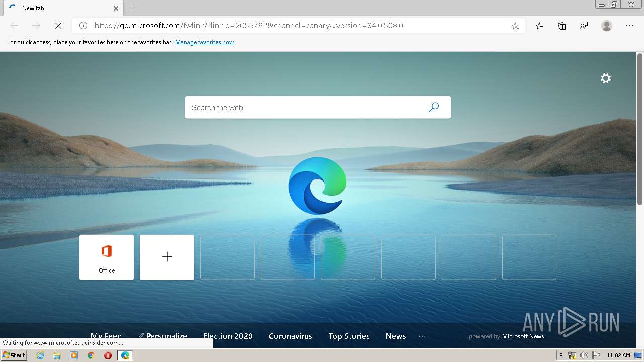
Task: Click Show desktop button in tray
Action: pyautogui.click(x=638, y=355)
